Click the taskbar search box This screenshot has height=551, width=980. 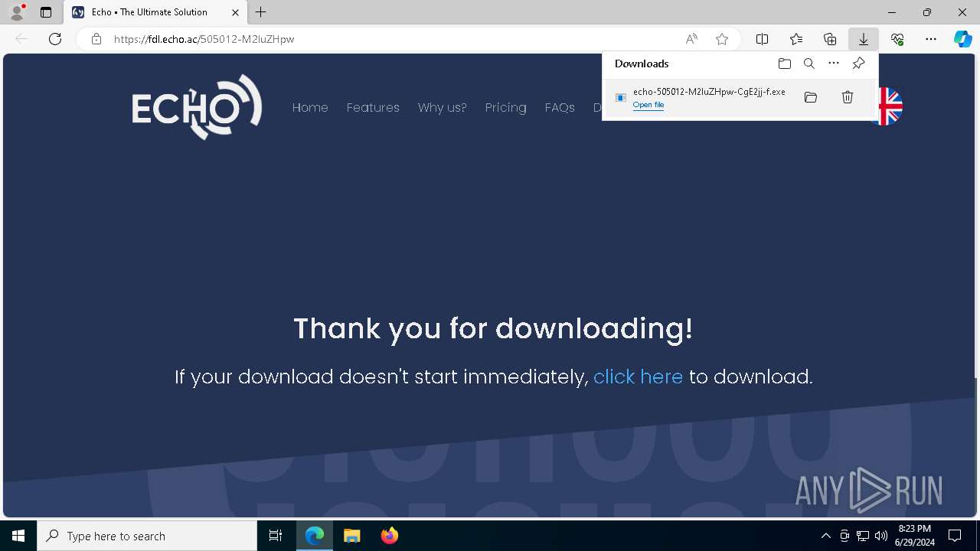pos(147,536)
